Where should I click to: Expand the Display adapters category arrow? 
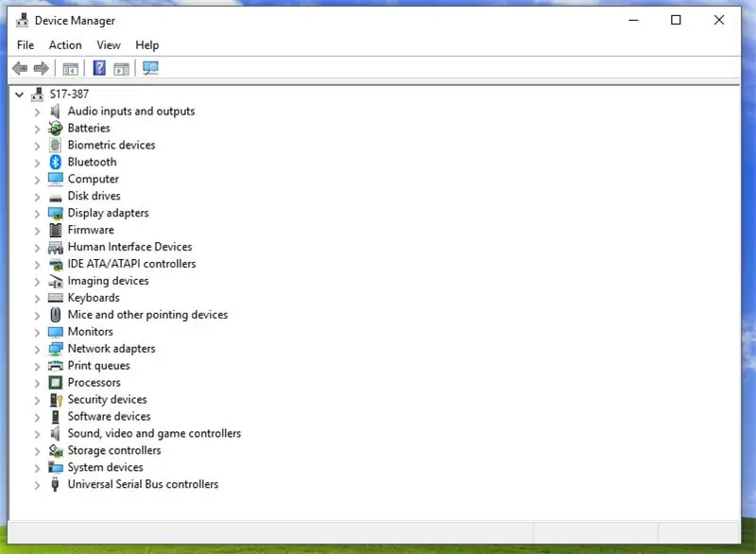coord(37,214)
